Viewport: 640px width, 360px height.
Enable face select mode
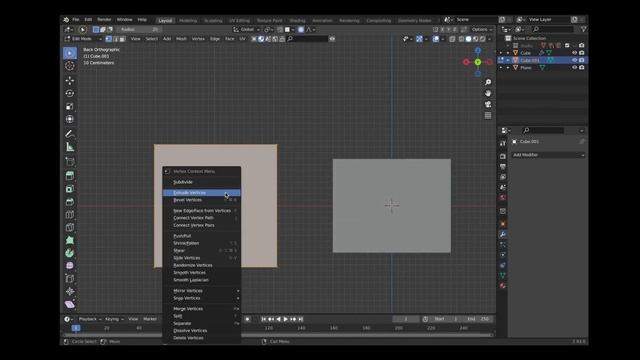(x=122, y=39)
